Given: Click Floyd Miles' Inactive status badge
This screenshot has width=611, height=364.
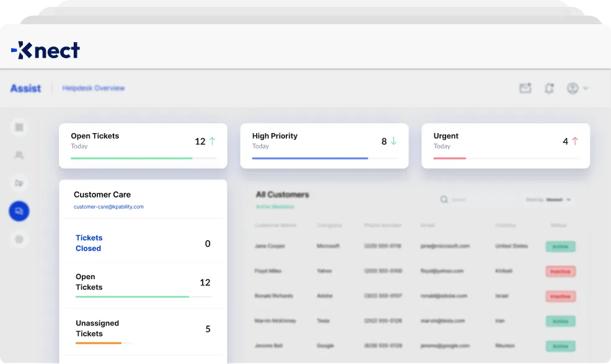Looking at the screenshot, I should point(560,271).
